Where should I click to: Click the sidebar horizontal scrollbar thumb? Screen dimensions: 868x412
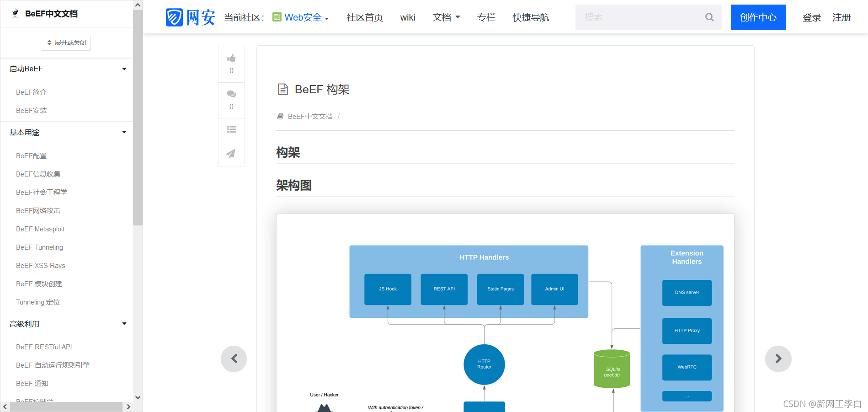tap(66, 407)
